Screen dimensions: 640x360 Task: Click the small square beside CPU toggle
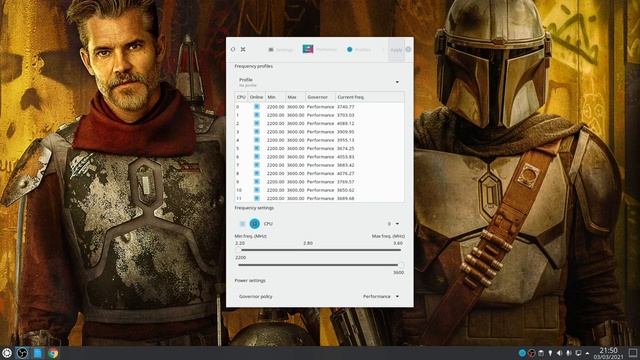click(x=242, y=224)
